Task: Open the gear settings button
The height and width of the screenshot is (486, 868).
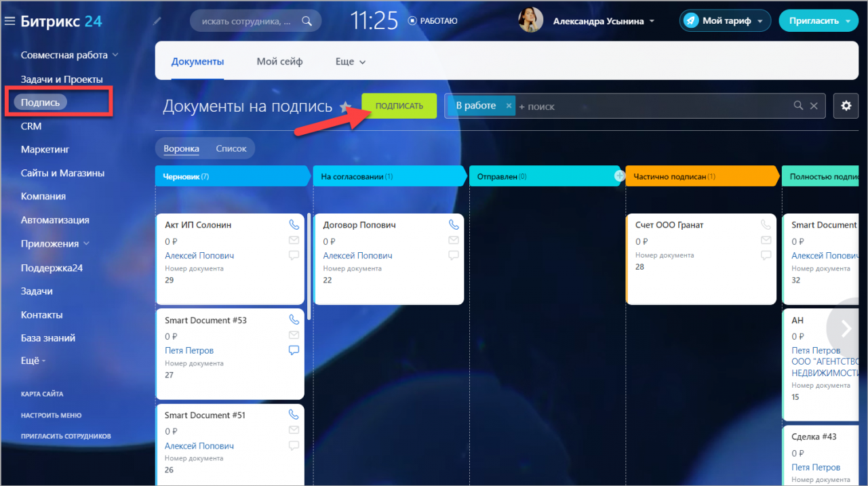Action: click(x=846, y=106)
